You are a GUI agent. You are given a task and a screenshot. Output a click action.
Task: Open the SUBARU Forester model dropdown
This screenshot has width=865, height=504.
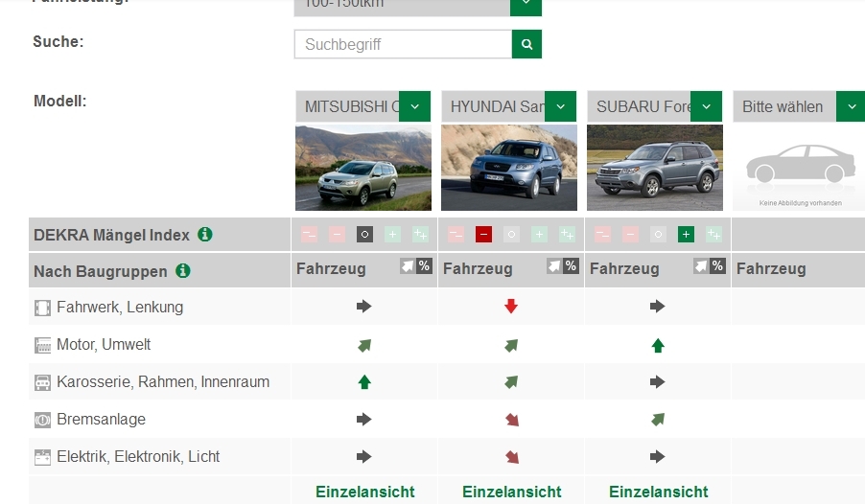point(707,106)
